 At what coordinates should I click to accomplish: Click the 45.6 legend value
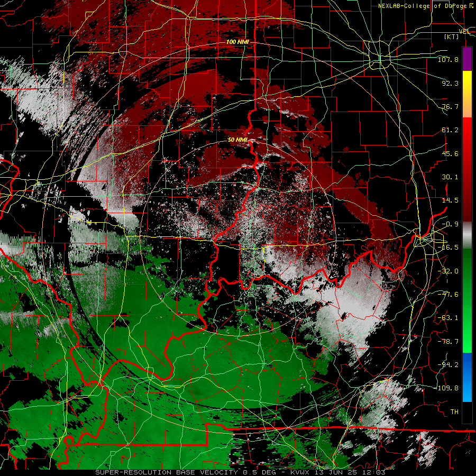pyautogui.click(x=450, y=153)
